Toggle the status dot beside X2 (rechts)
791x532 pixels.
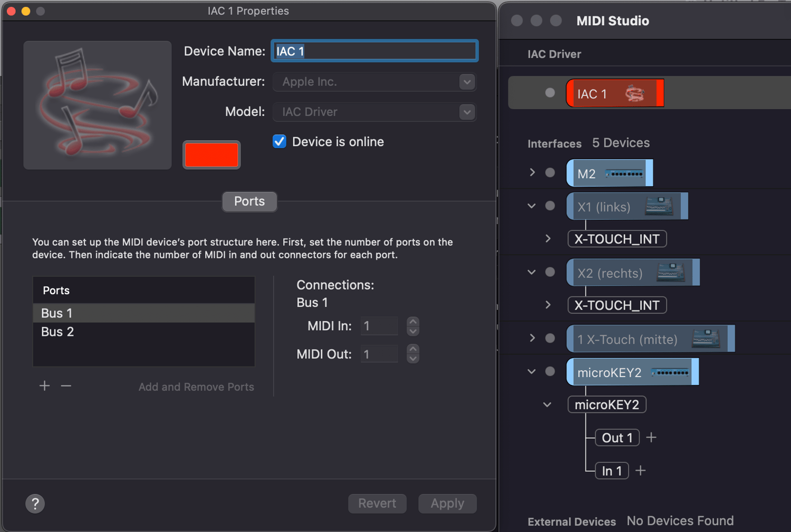[x=550, y=272]
